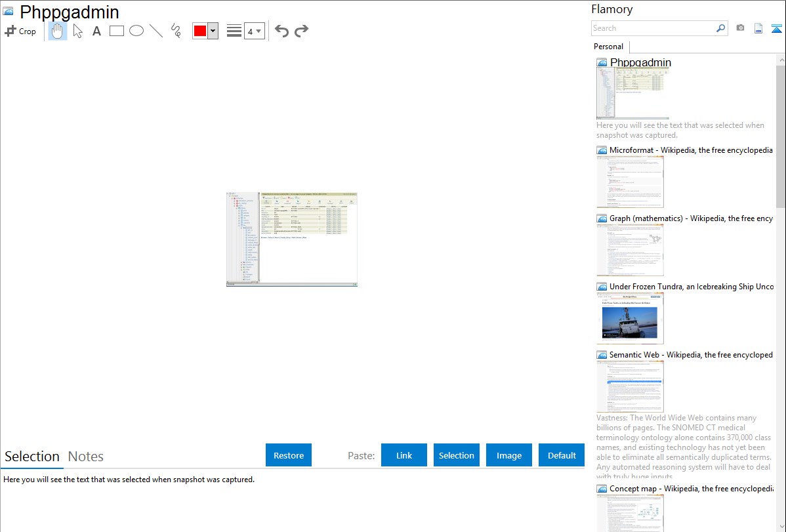Select the arrow pointer tool
Screen dimensions: 786x532
pos(77,31)
